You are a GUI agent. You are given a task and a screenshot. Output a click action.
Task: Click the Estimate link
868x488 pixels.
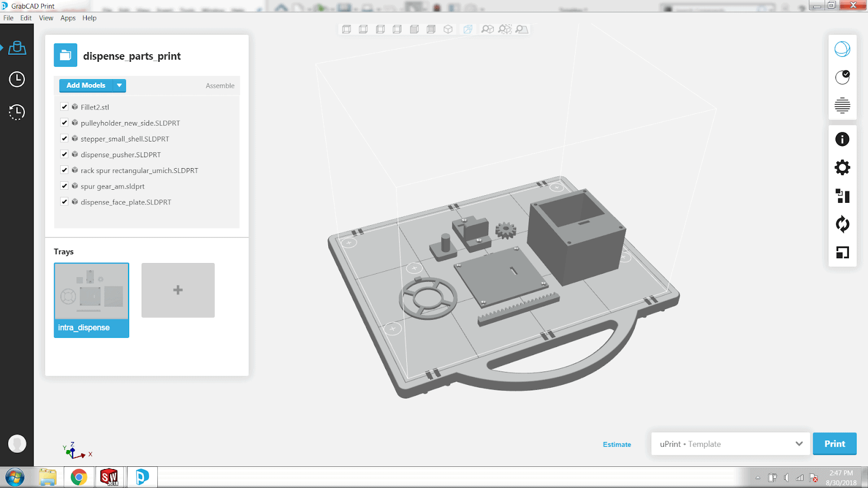pos(617,445)
